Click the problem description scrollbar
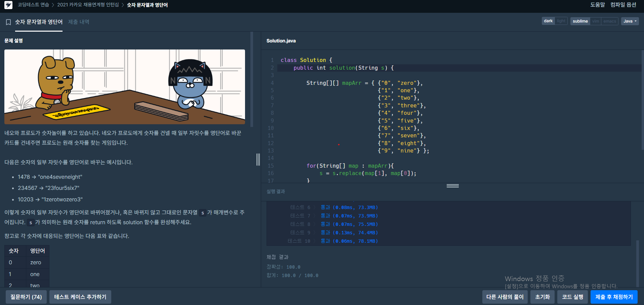Viewport: 644px width, 305px height. click(252, 79)
